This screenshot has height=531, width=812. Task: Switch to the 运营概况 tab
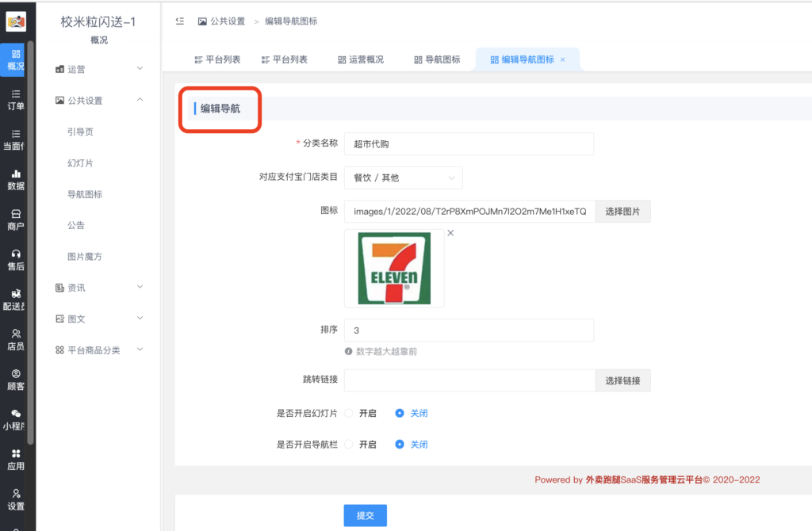tap(361, 59)
